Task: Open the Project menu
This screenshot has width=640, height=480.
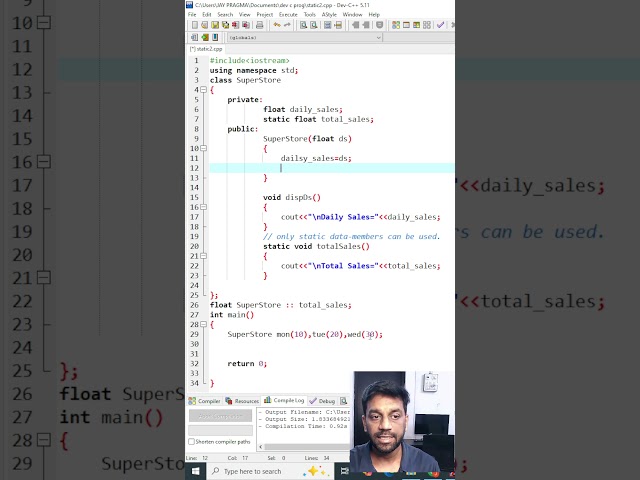Action: (x=264, y=15)
